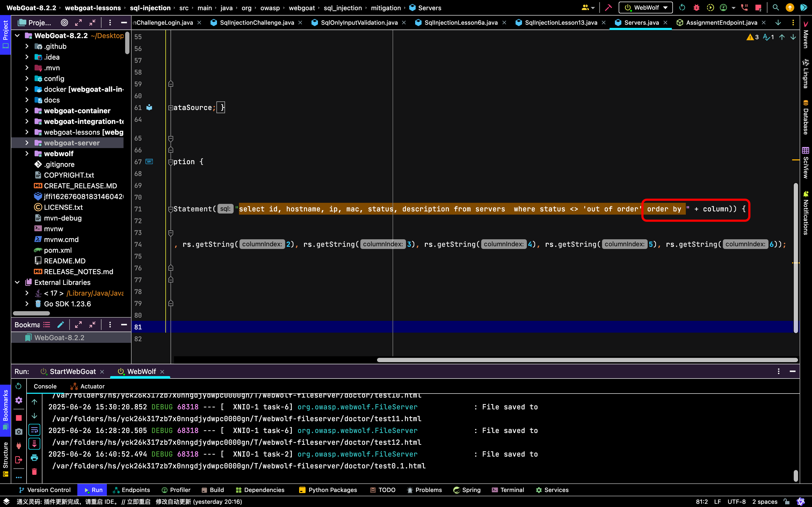Expand the webgoat-container folder
This screenshot has width=812, height=507.
point(27,111)
